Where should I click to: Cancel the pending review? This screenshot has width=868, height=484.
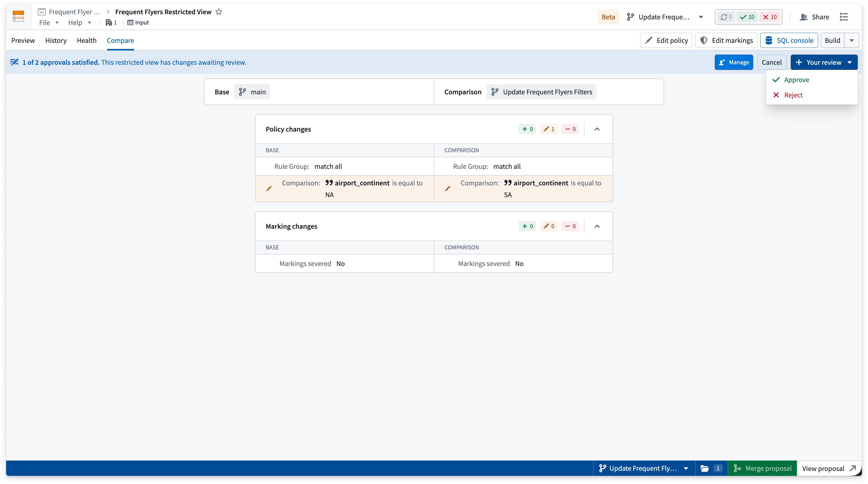click(771, 62)
